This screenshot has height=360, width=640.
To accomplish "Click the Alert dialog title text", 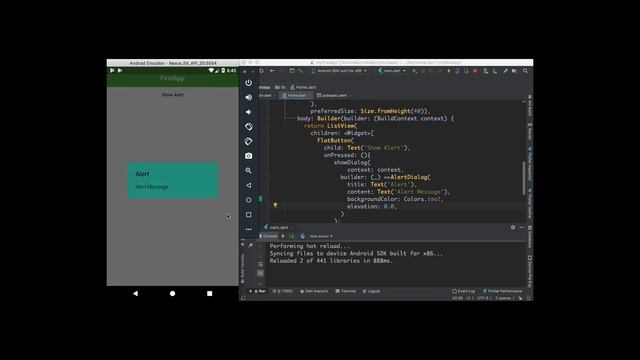I will tap(142, 174).
